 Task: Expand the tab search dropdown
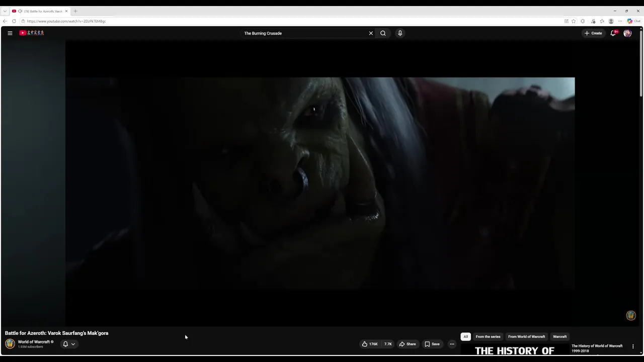(5, 11)
